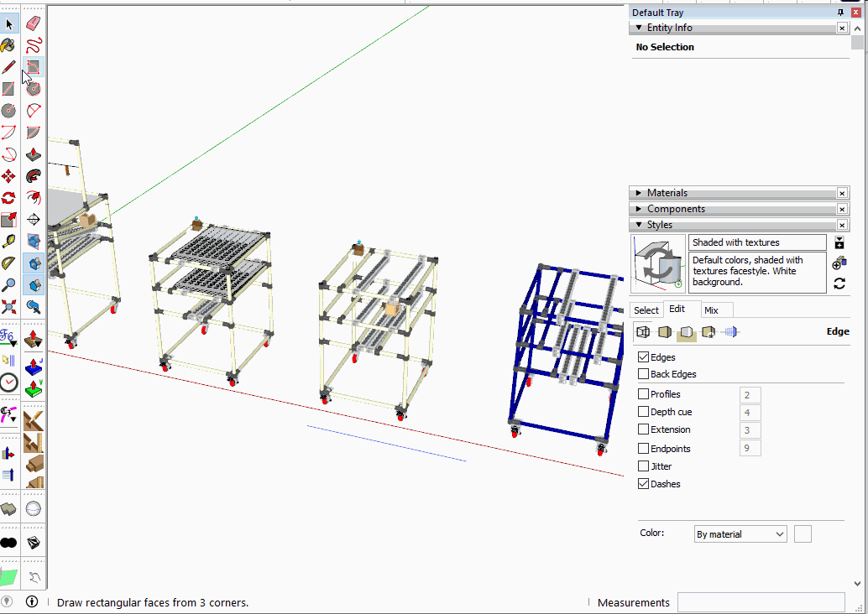Switch to the Mix tab in Styles

coord(711,310)
